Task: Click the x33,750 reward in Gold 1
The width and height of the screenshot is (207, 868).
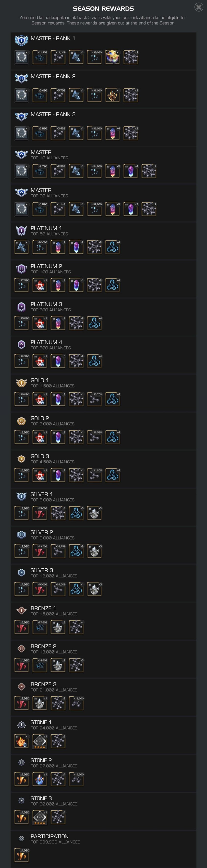Action: pyautogui.click(x=94, y=399)
